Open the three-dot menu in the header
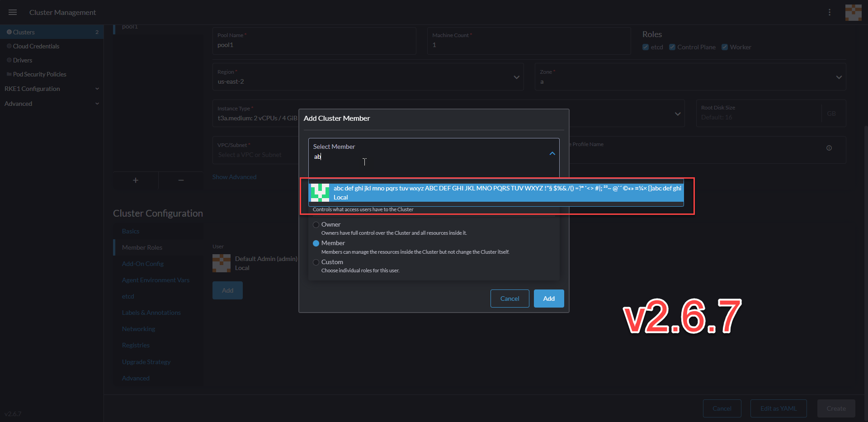The image size is (868, 422). [x=830, y=12]
